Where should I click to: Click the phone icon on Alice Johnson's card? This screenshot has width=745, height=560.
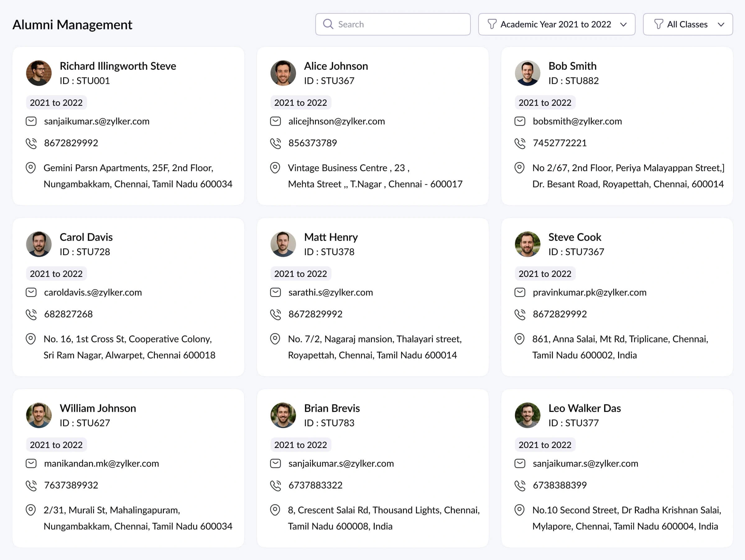(x=275, y=143)
